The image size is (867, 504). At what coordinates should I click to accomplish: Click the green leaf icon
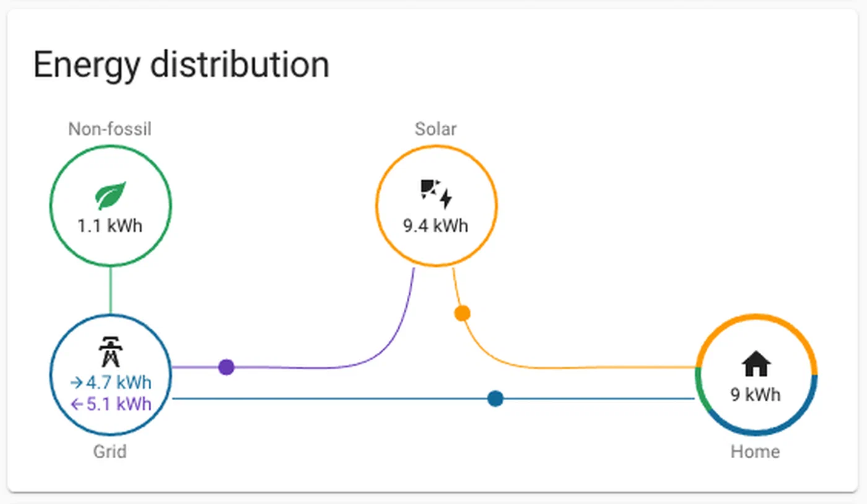(111, 195)
